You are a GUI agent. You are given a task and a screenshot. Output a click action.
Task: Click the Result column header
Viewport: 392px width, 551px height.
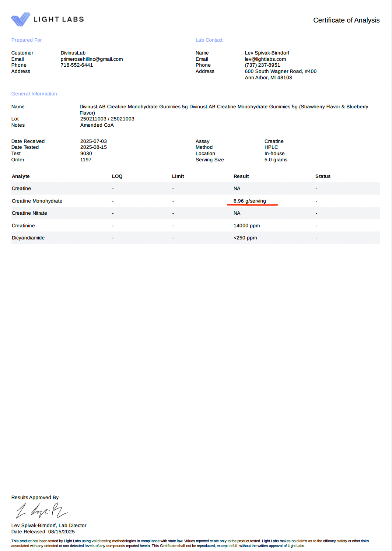pyautogui.click(x=241, y=176)
